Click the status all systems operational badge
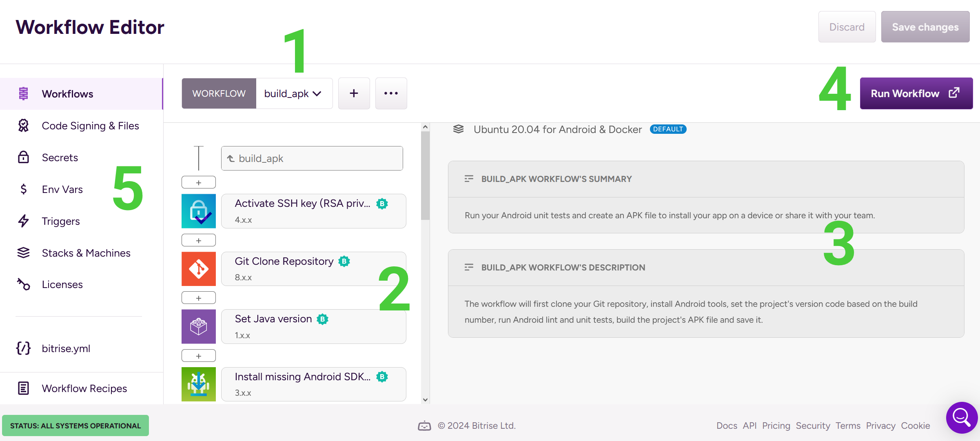 pyautogui.click(x=75, y=425)
